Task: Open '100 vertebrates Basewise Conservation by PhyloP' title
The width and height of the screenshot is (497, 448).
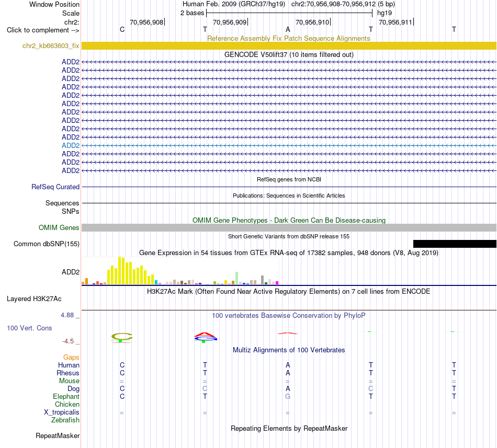Action: coord(289,315)
